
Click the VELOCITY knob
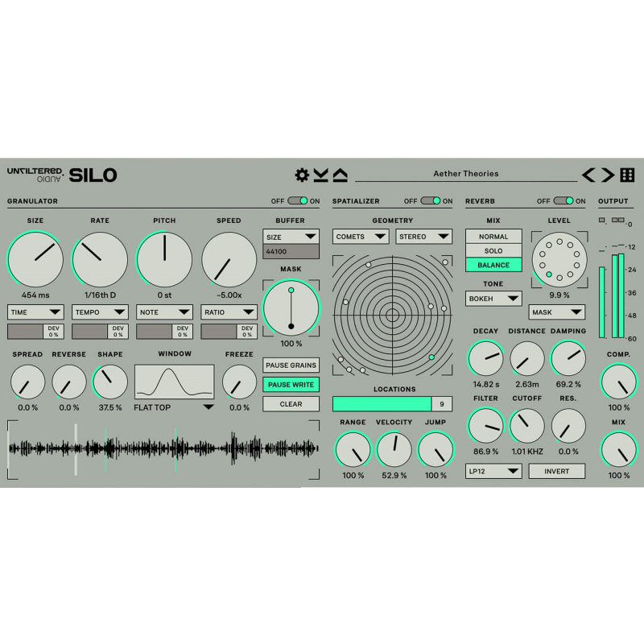click(394, 449)
